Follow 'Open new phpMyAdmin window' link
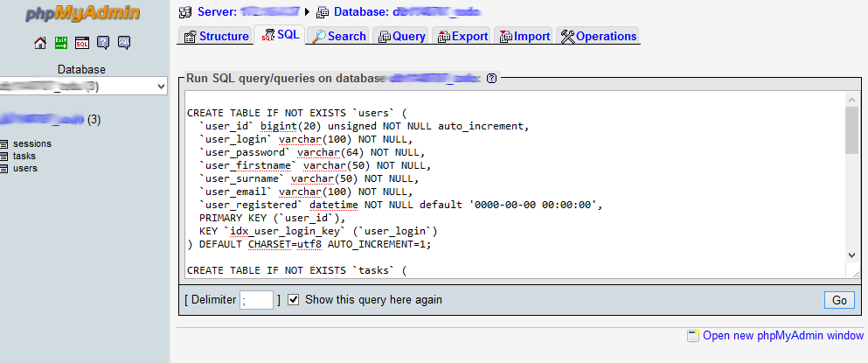Image resolution: width=868 pixels, height=363 pixels. 782,335
